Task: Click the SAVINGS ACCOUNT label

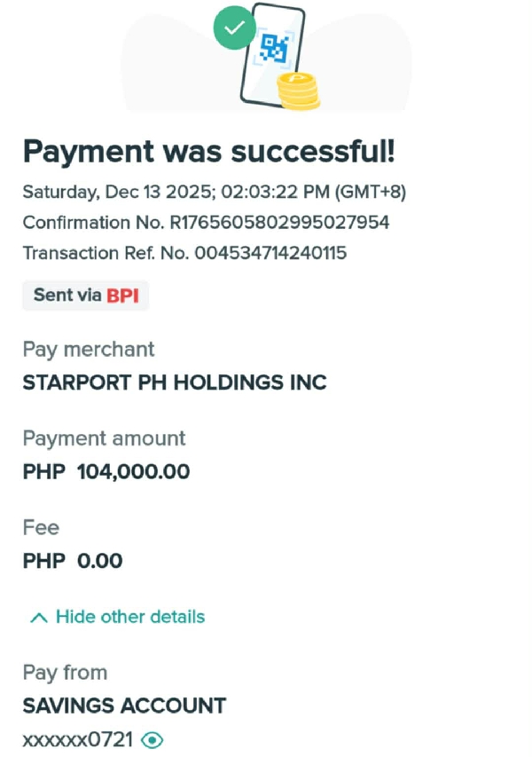Action: (124, 706)
